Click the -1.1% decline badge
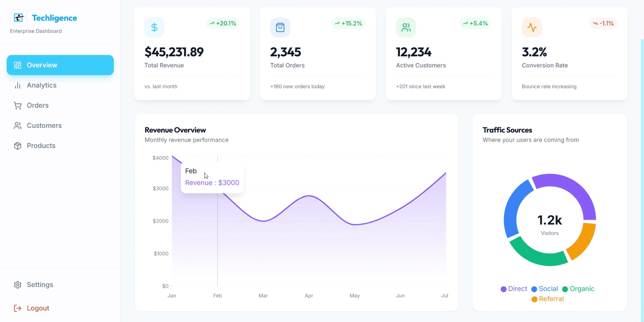This screenshot has height=322, width=644. click(x=603, y=23)
